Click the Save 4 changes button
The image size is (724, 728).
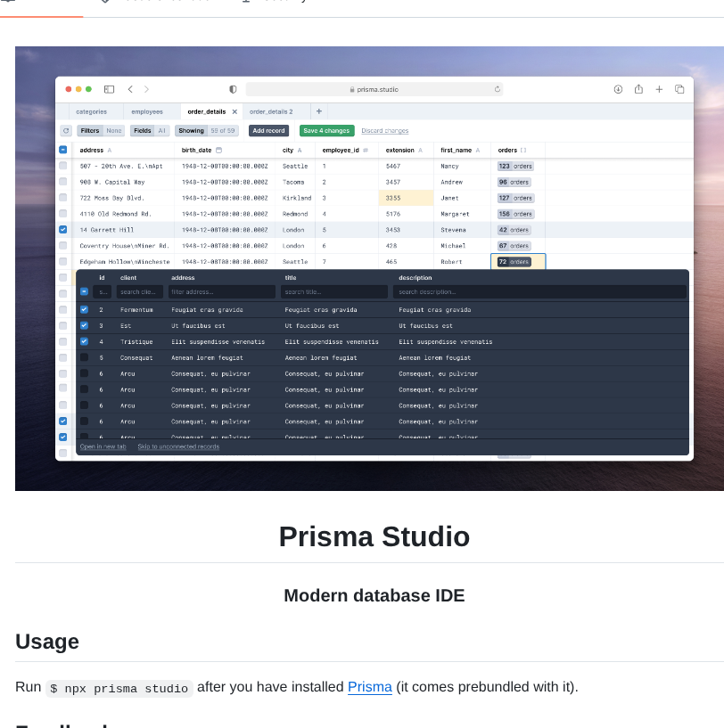coord(326,130)
